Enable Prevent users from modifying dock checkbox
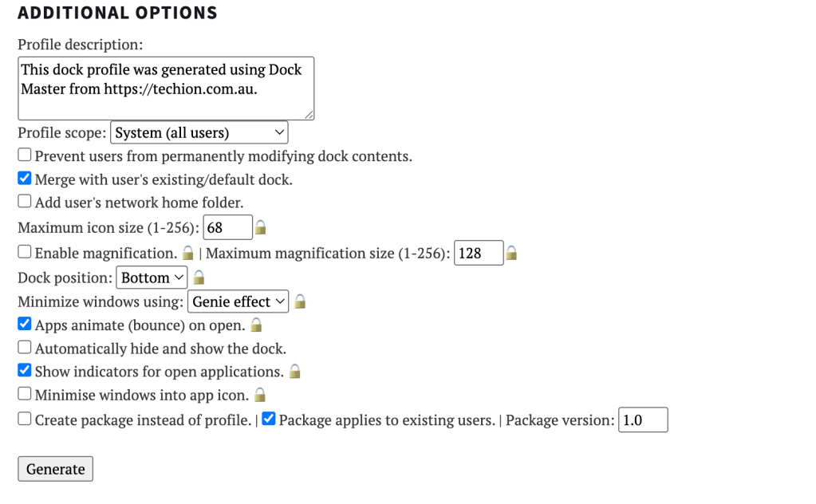The image size is (816, 504). click(25, 156)
